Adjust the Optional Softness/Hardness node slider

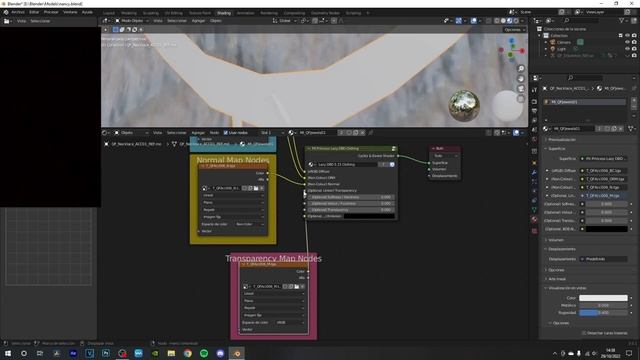click(351, 197)
